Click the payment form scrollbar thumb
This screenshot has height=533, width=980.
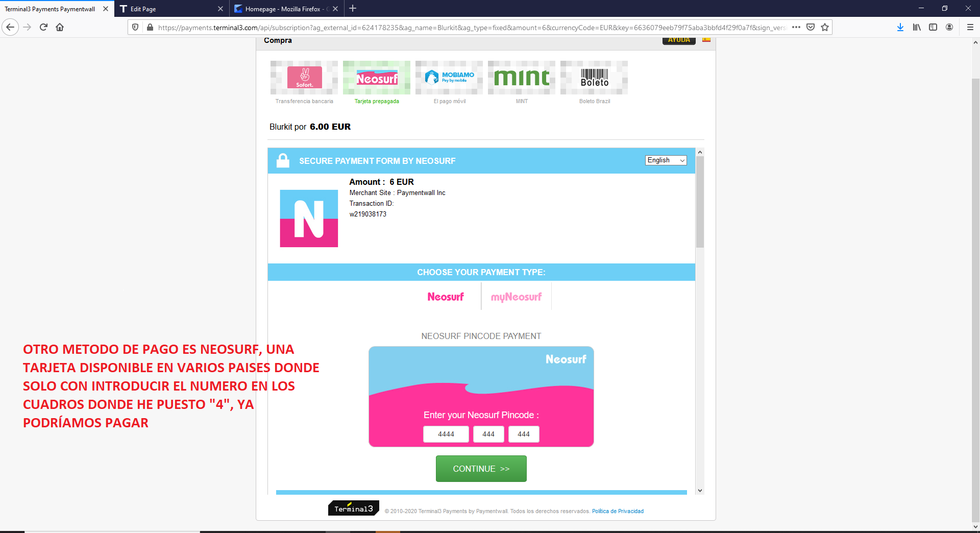tap(700, 202)
